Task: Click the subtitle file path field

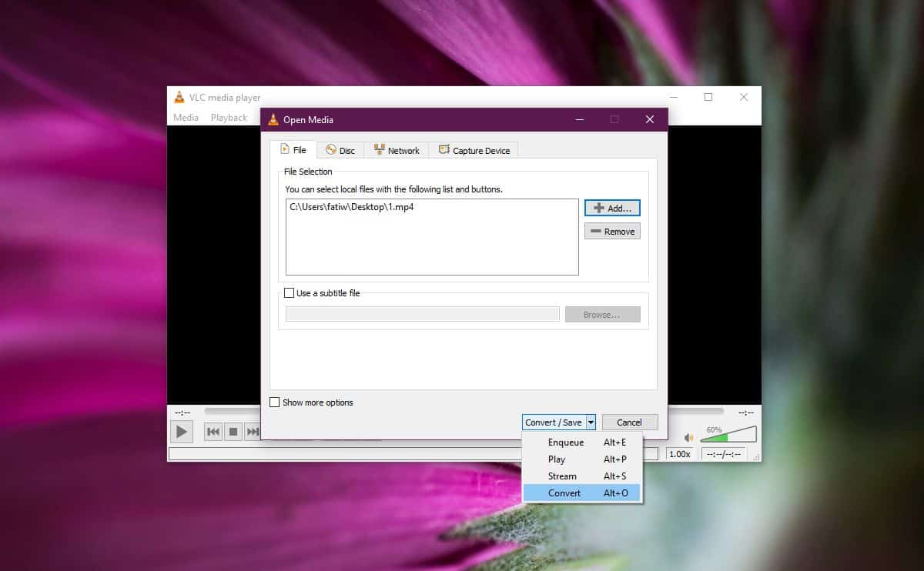Action: click(x=423, y=314)
